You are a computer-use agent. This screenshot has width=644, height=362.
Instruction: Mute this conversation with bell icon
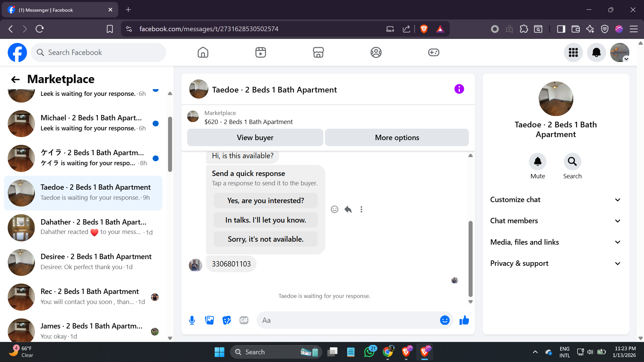click(x=537, y=162)
